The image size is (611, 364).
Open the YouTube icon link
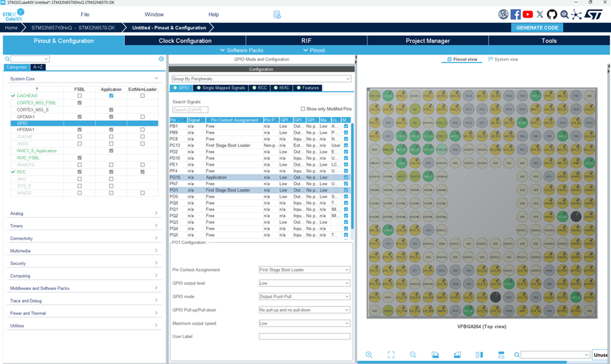tap(528, 15)
